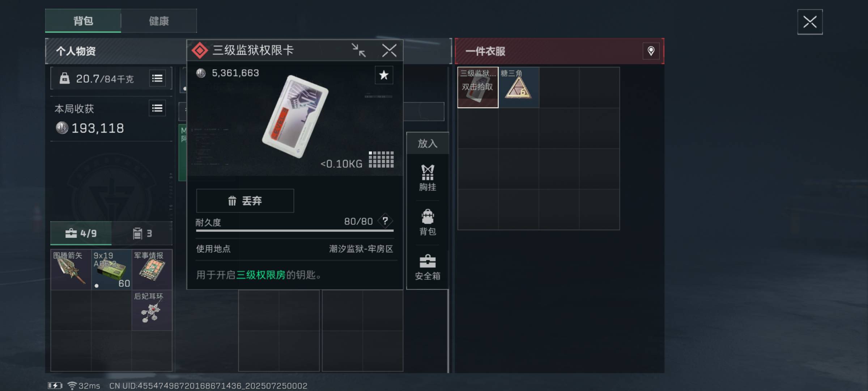Select the 背包 tab
The height and width of the screenshot is (391, 868).
[x=83, y=21]
